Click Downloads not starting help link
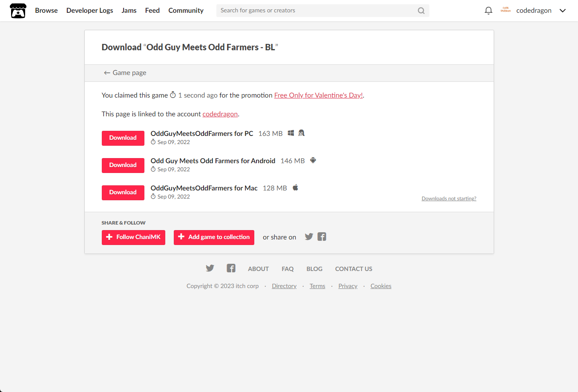The image size is (578, 392). (449, 199)
